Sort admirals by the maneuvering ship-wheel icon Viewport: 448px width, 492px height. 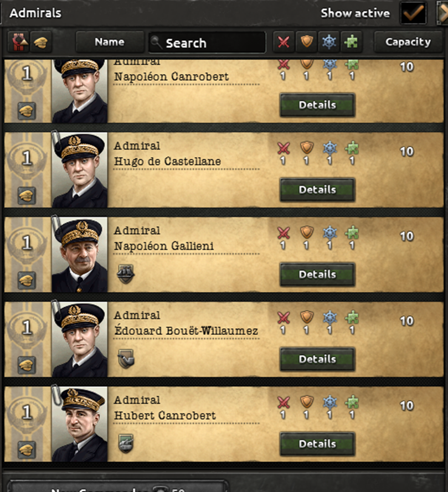(x=328, y=42)
